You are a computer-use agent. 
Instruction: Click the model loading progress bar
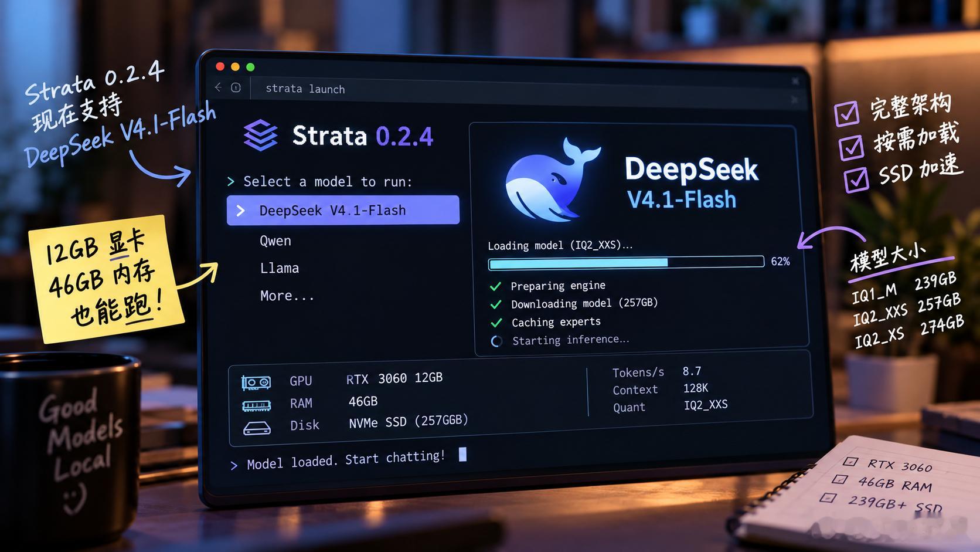click(626, 263)
